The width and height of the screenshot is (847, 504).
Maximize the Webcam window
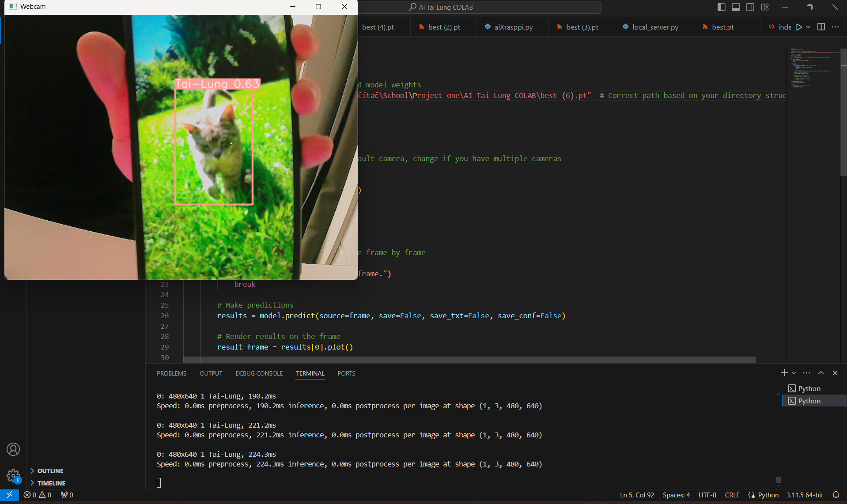tap(318, 7)
